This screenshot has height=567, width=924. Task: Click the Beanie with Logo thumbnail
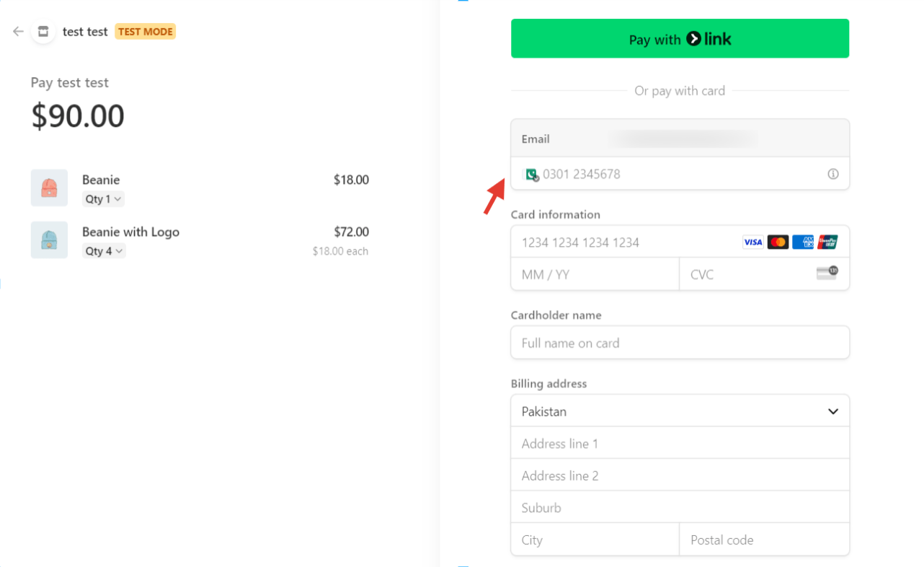click(x=49, y=239)
